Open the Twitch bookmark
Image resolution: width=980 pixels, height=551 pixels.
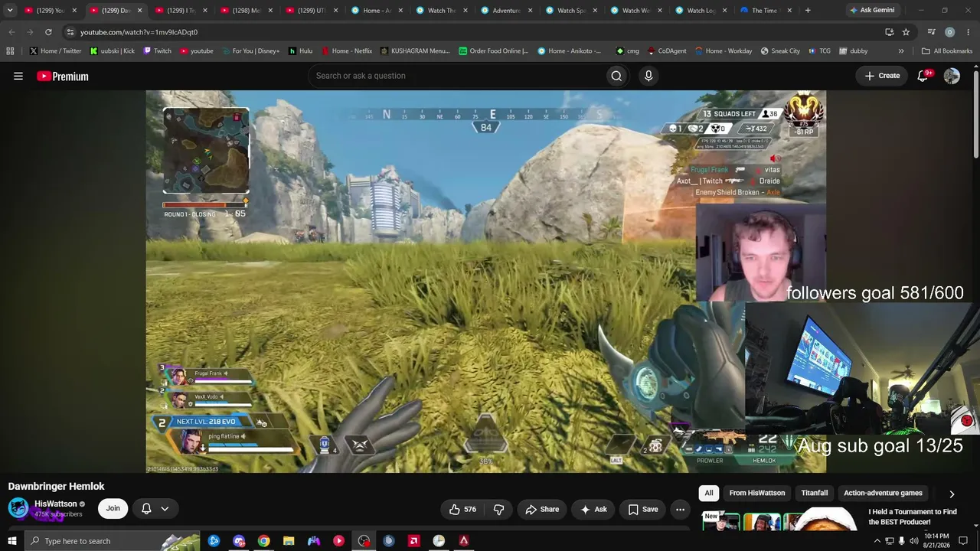157,51
